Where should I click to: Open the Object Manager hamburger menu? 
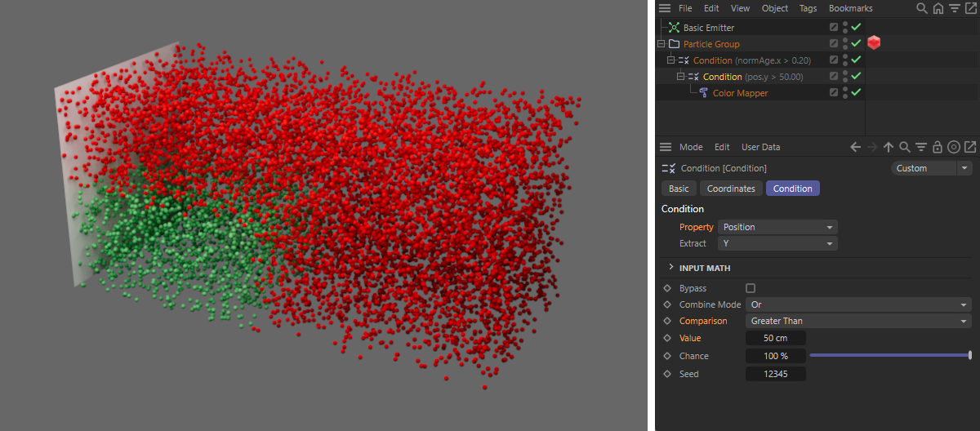pyautogui.click(x=666, y=8)
